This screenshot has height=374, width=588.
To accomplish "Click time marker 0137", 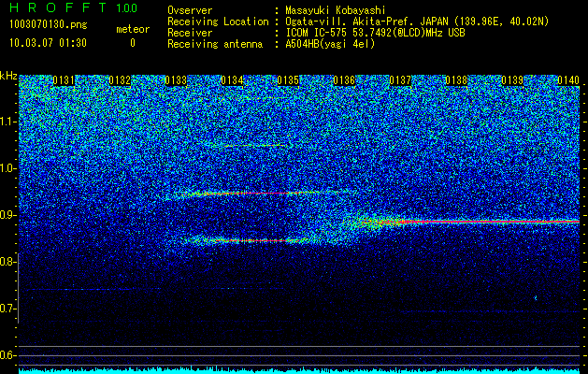I will [x=400, y=80].
